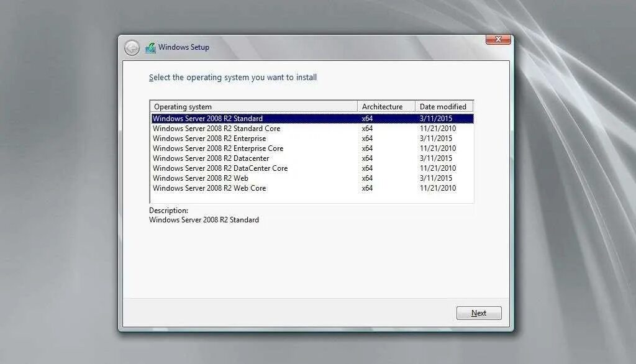Click description text Windows Server 2008 R2 Standard
Screen dimensions: 636x364
pos(204,219)
